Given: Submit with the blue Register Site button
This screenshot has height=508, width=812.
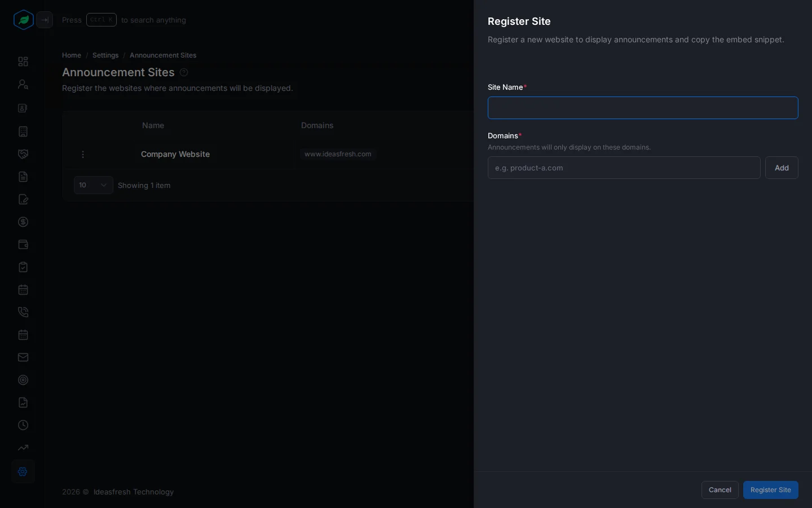Looking at the screenshot, I should (771, 490).
